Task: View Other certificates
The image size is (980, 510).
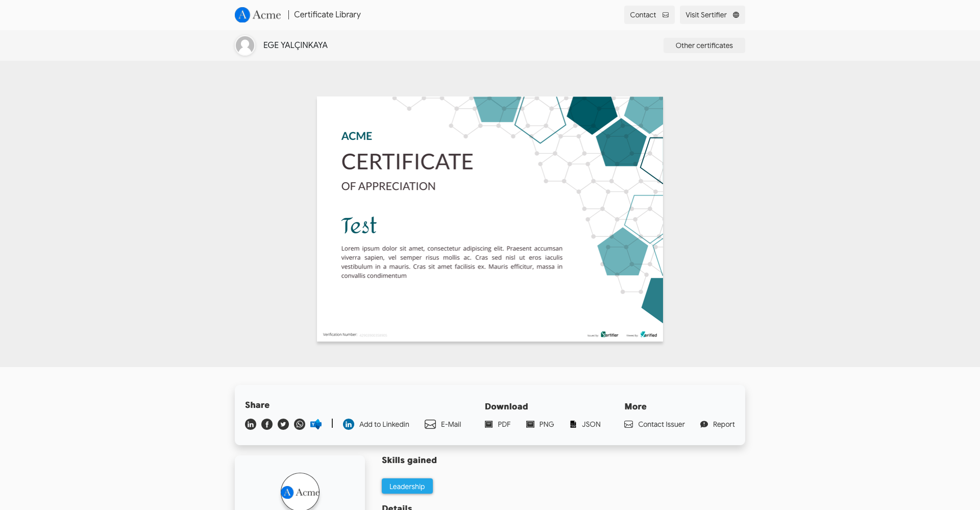Action: 704,45
